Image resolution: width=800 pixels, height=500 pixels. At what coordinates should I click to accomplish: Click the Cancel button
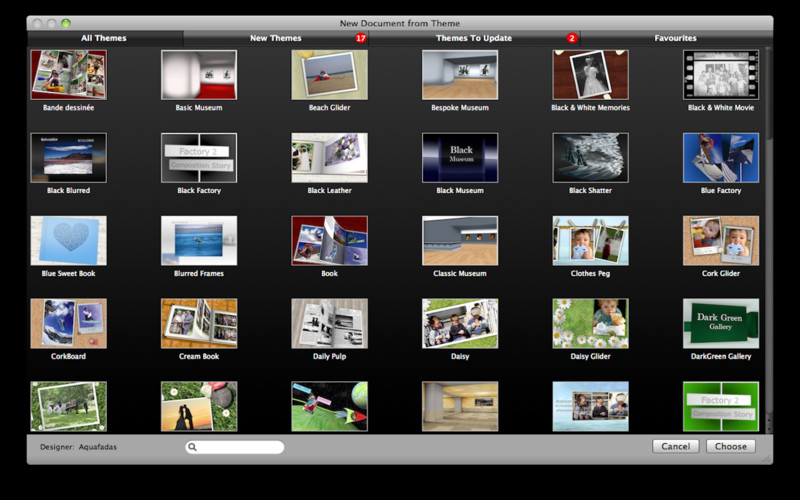coord(676,446)
